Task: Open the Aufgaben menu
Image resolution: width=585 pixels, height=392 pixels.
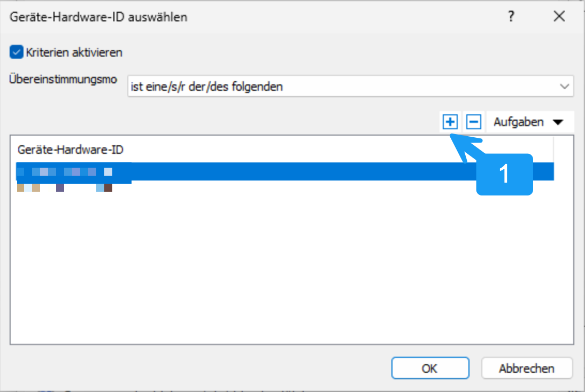Action: [x=518, y=122]
